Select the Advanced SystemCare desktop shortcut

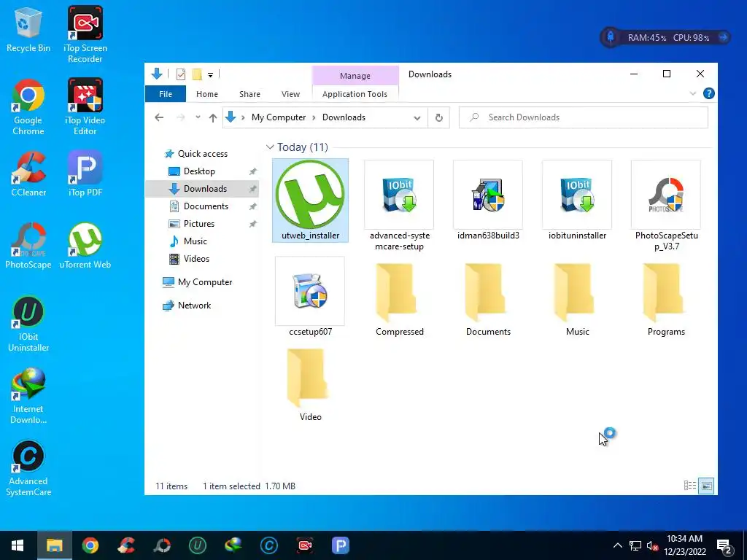click(x=28, y=469)
